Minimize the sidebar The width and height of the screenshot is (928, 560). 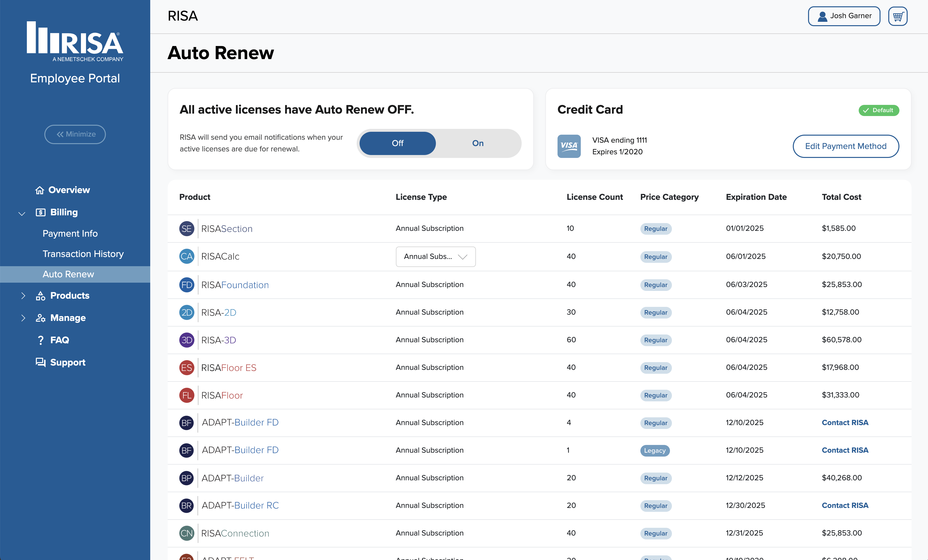click(75, 134)
